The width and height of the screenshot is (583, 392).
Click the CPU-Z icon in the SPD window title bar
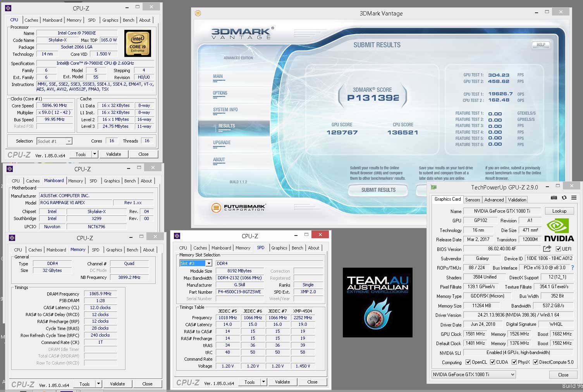tap(177, 236)
